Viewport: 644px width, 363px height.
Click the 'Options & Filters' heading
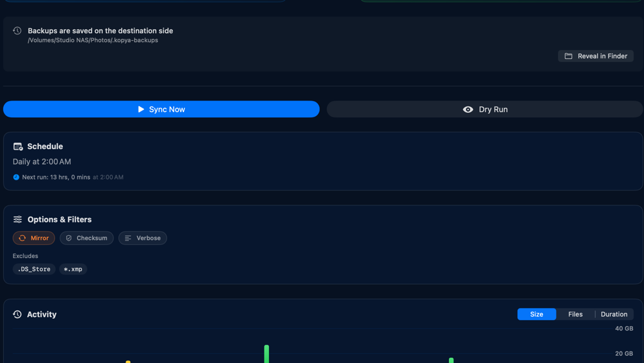(x=60, y=220)
